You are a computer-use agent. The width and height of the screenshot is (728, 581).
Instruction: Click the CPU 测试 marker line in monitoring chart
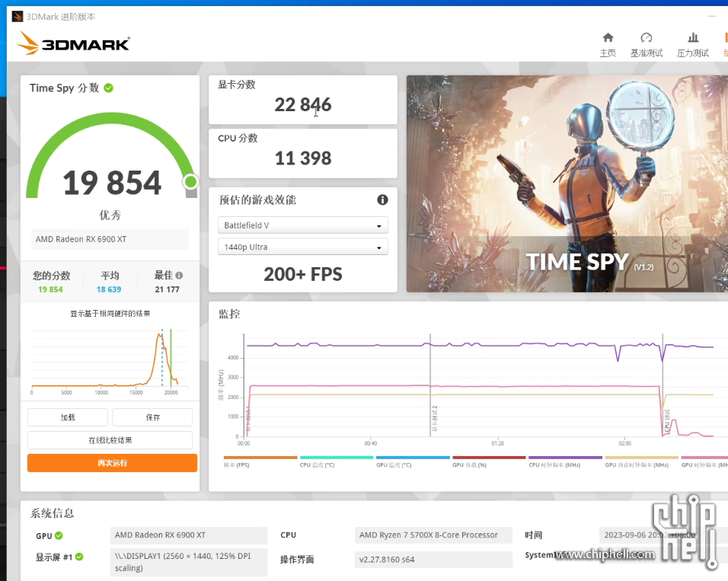663,385
